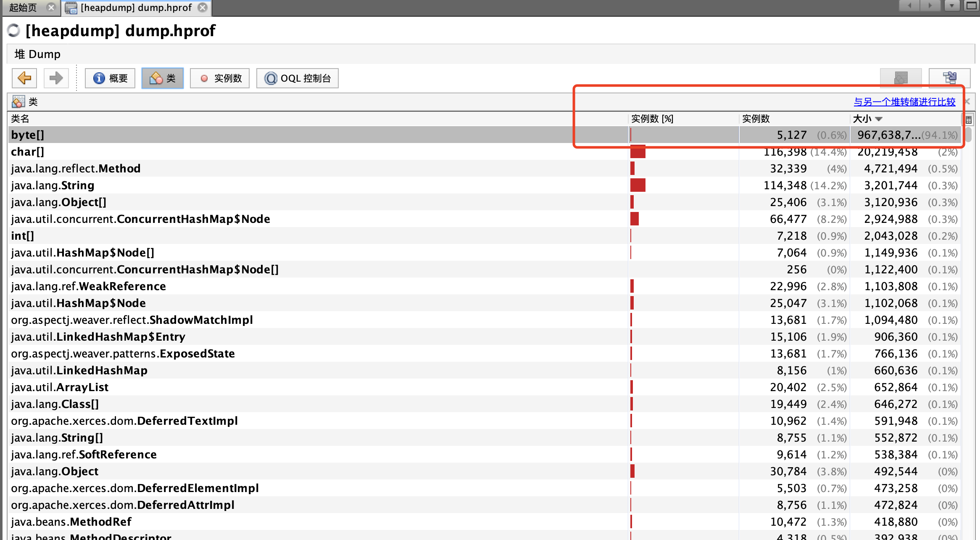Click the red instance bar for java.lang.String

pos(638,185)
